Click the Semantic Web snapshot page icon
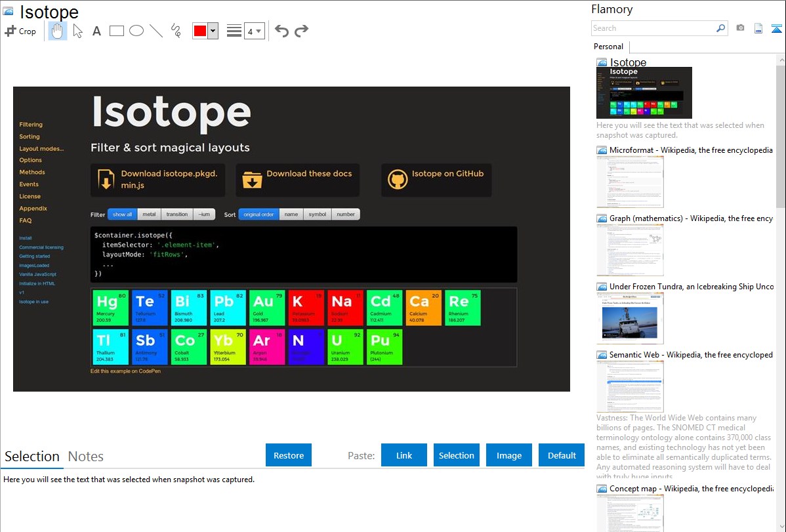Screen dimensions: 786x532 click(x=602, y=355)
